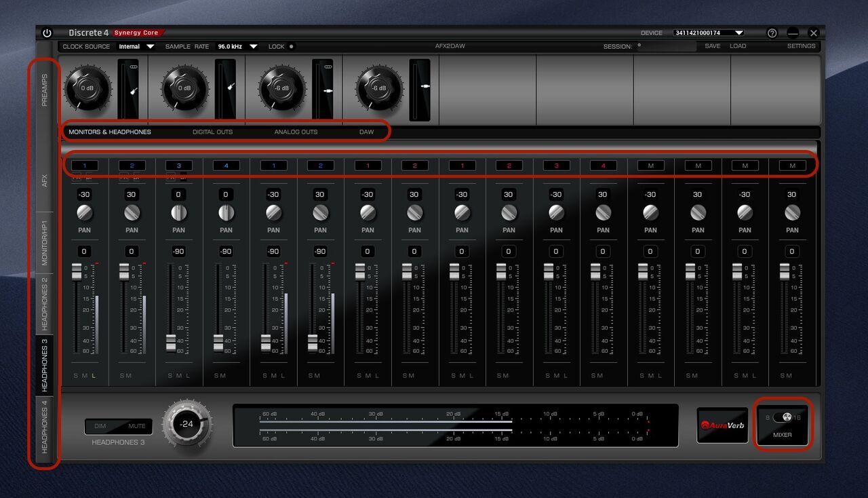Click the pan knob of red channel 4
This screenshot has width=868, height=498.
(603, 213)
